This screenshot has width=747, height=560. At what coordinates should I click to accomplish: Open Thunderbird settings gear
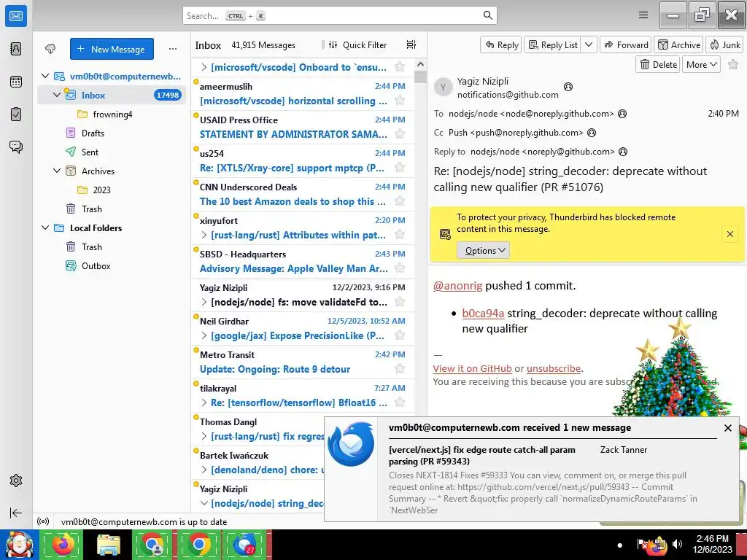[16, 481]
